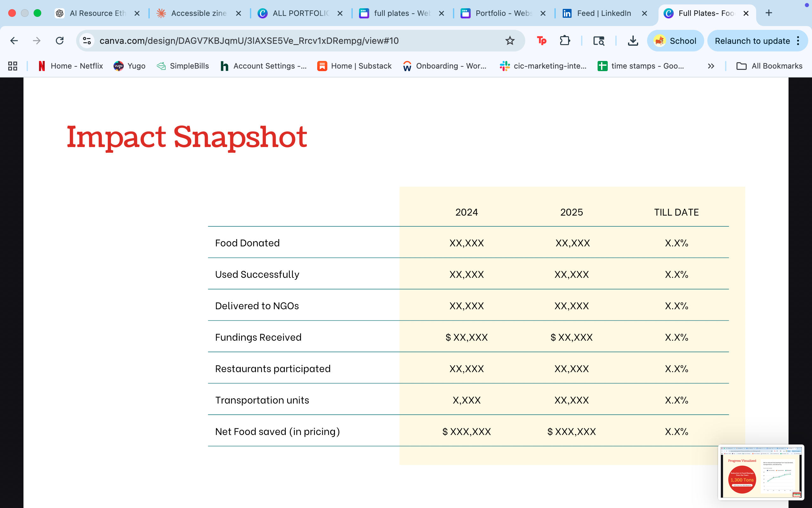
Task: Open the Downloads tray icon
Action: pos(633,41)
